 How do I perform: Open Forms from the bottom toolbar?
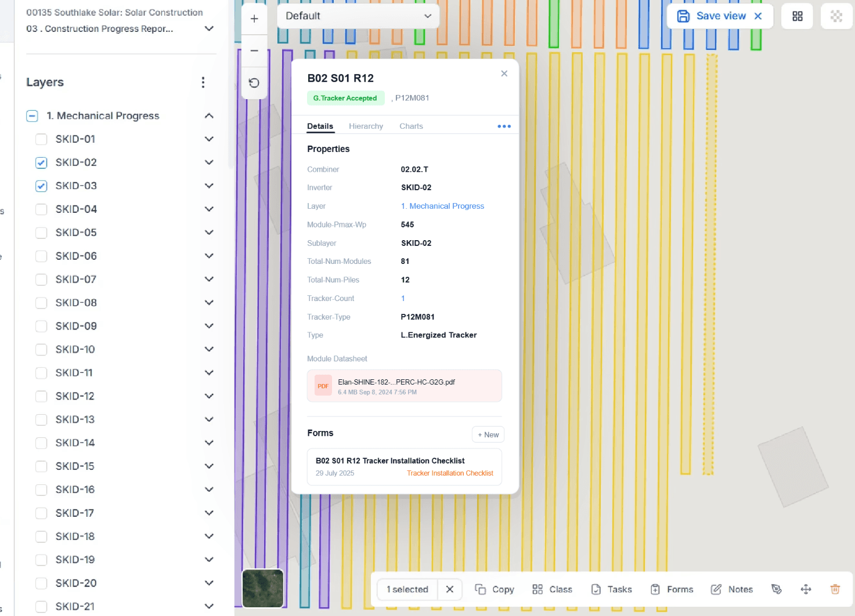pyautogui.click(x=672, y=589)
